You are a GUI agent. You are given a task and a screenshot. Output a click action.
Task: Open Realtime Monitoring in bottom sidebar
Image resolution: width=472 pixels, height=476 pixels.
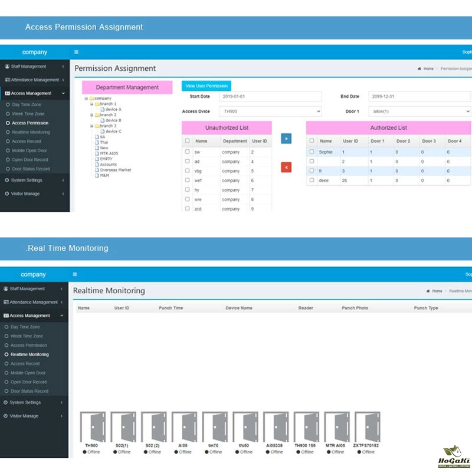click(29, 354)
